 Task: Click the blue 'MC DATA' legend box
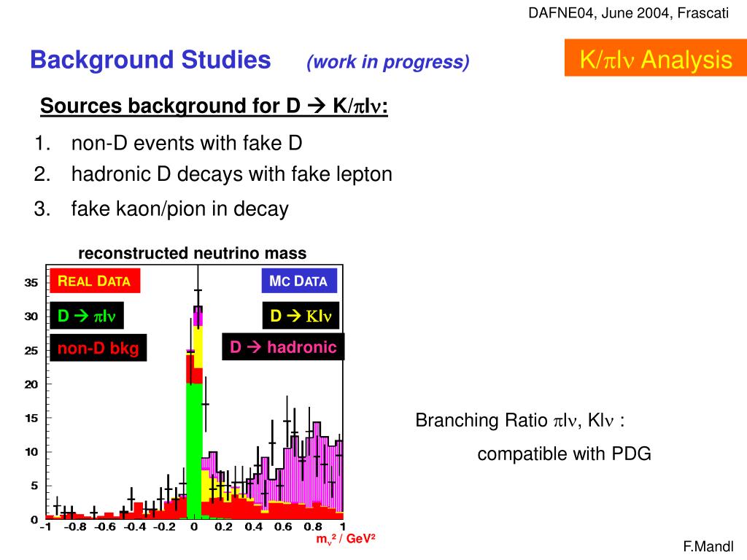[299, 281]
